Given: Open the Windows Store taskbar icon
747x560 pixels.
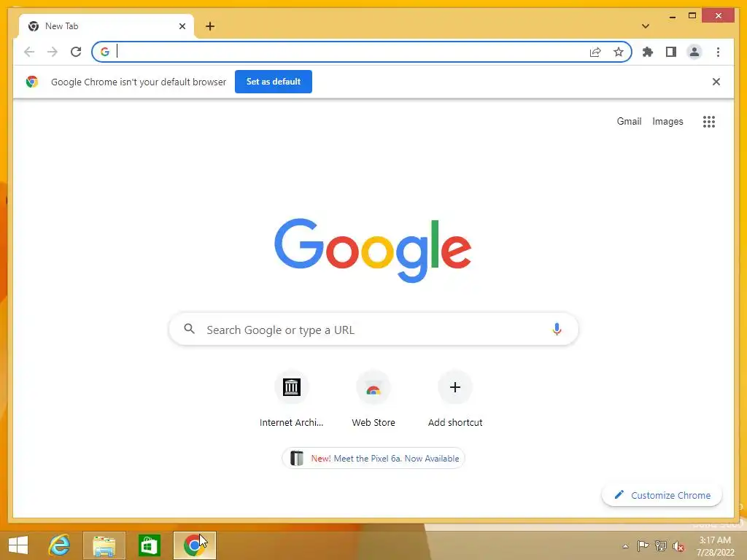Looking at the screenshot, I should 149,545.
